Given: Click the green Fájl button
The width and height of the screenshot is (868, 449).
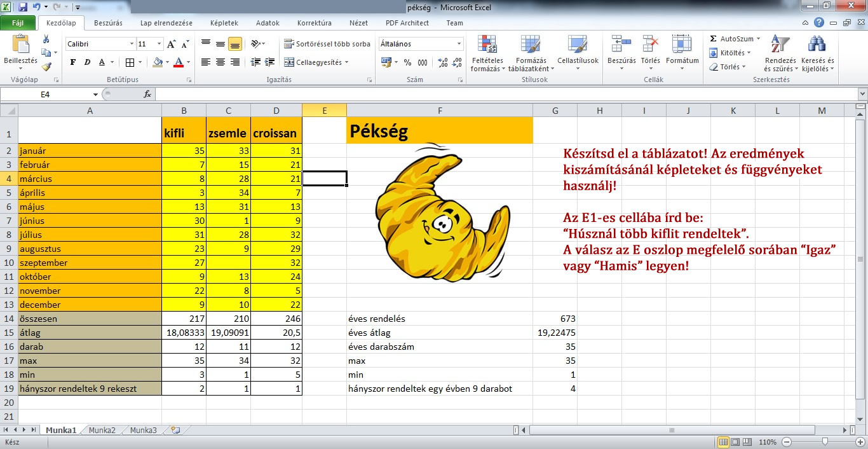Looking at the screenshot, I should pyautogui.click(x=17, y=23).
